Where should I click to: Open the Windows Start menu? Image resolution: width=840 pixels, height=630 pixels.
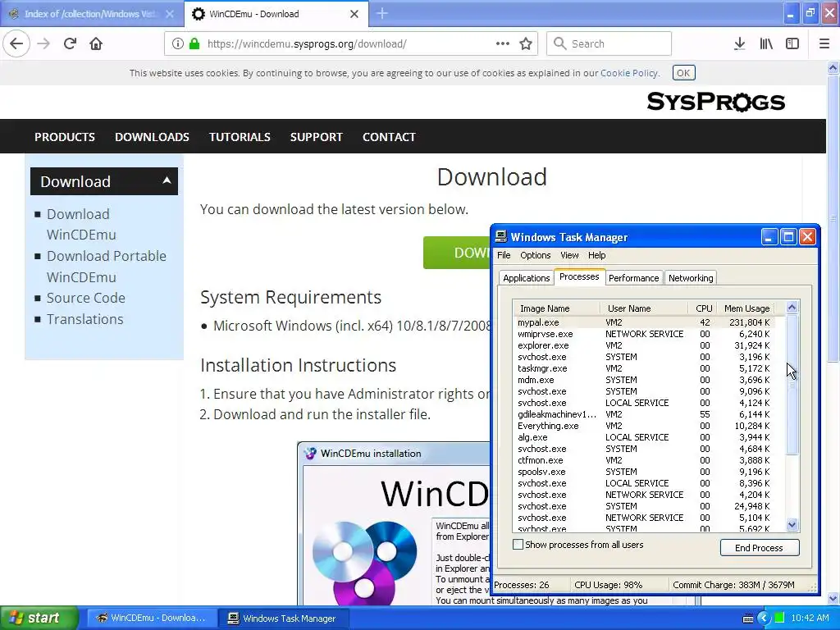pyautogui.click(x=39, y=619)
